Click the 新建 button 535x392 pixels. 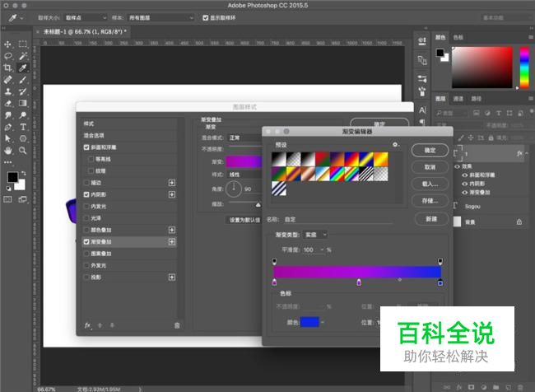pyautogui.click(x=430, y=219)
